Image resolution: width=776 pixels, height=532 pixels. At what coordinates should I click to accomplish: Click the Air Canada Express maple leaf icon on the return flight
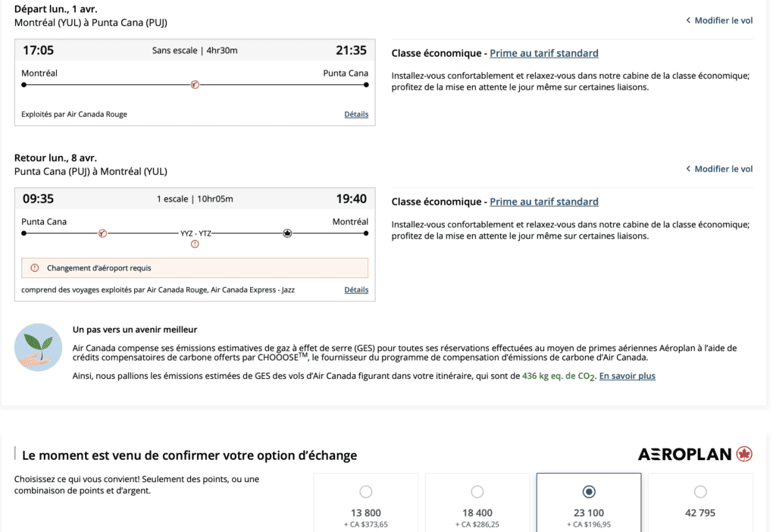[287, 233]
